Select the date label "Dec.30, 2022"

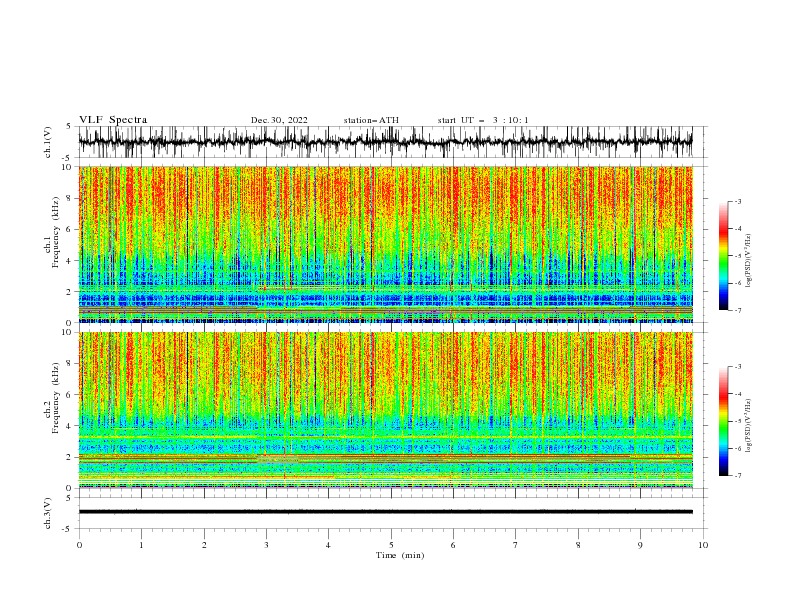coord(279,120)
